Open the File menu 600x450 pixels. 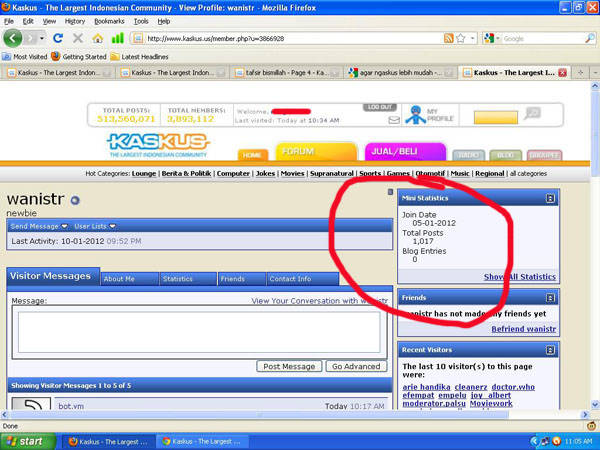(9, 21)
